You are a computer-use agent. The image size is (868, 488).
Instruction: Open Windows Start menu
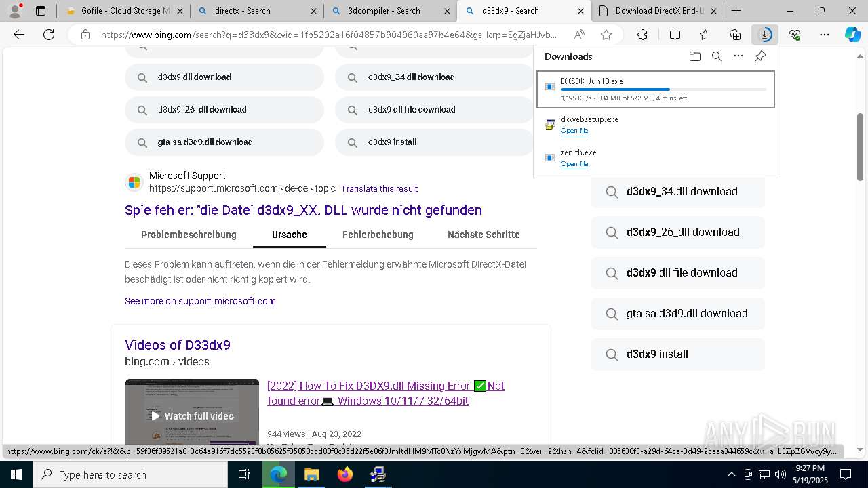16,474
